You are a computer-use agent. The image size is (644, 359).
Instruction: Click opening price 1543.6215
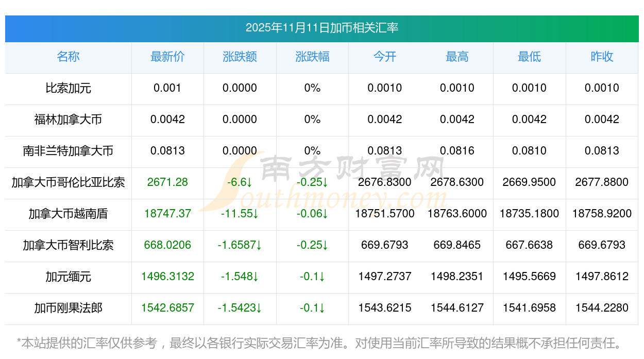385,308
